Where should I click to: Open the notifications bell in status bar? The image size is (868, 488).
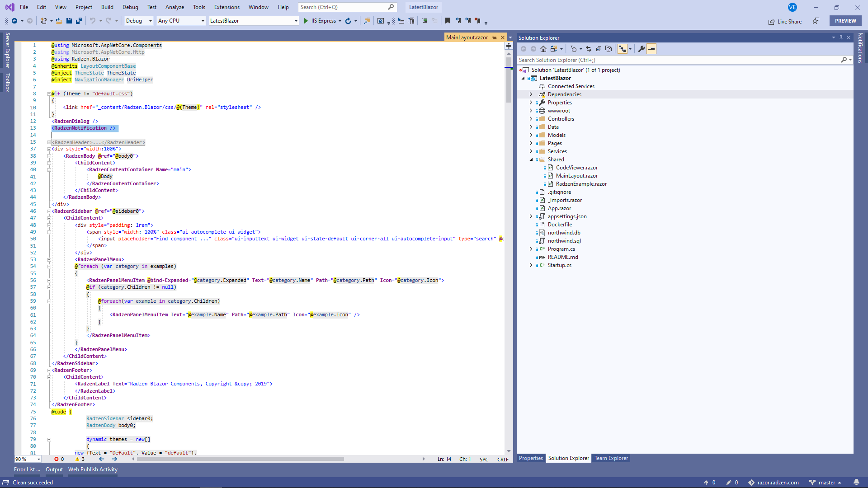coord(856,482)
